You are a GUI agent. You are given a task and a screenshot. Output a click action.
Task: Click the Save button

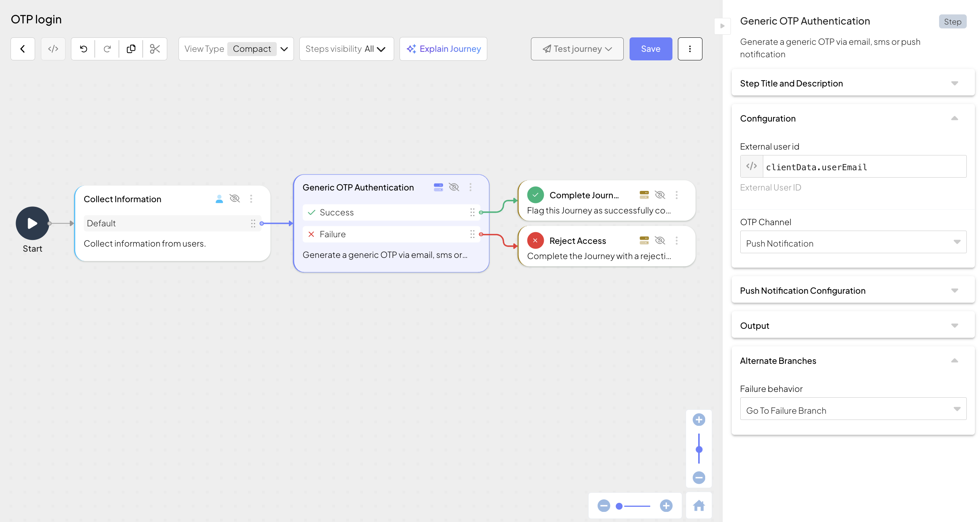650,49
